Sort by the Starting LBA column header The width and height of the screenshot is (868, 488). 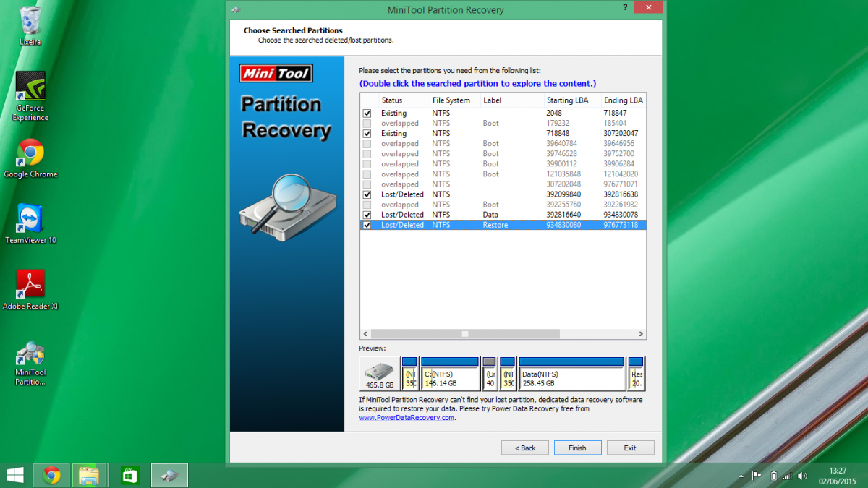pyautogui.click(x=572, y=100)
